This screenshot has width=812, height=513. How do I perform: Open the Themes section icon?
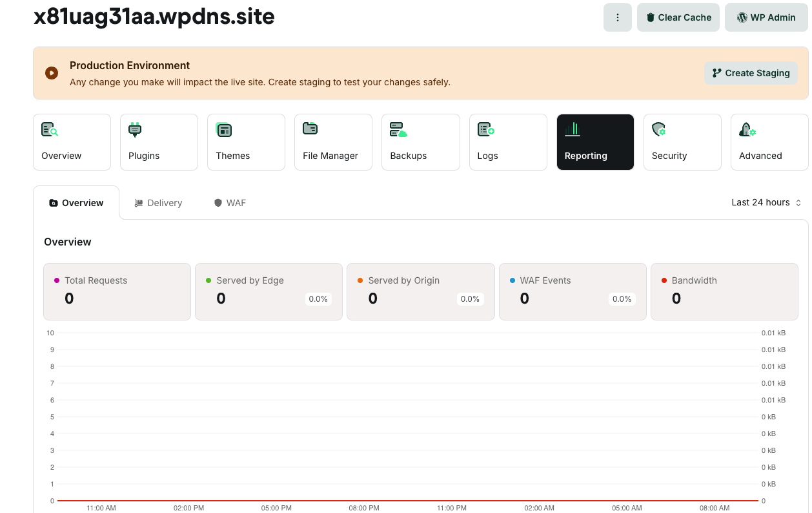click(223, 129)
